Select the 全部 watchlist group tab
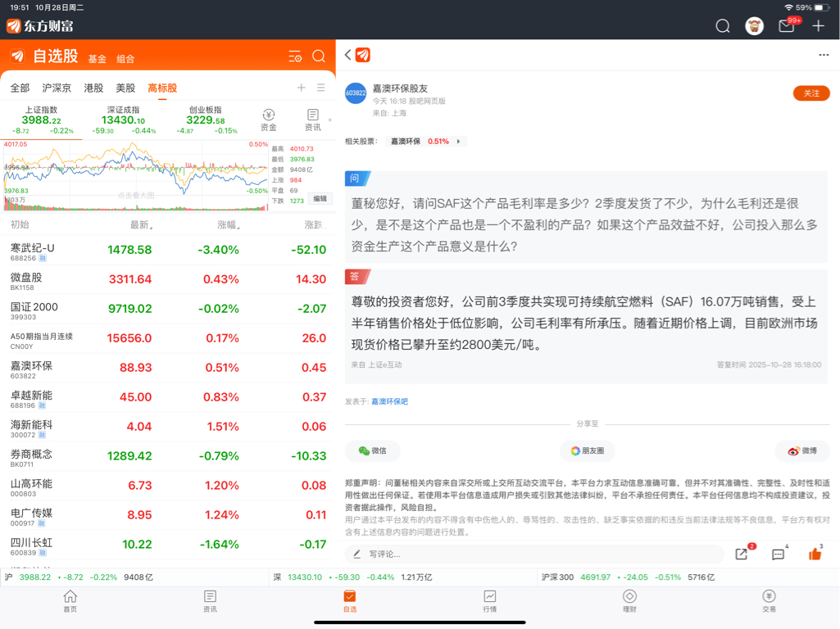Image resolution: width=840 pixels, height=629 pixels. (20, 88)
